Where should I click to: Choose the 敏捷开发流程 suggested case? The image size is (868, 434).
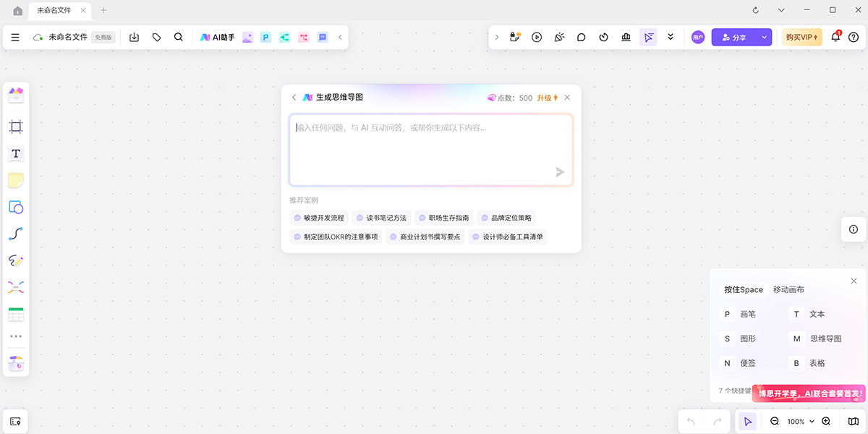pyautogui.click(x=319, y=218)
